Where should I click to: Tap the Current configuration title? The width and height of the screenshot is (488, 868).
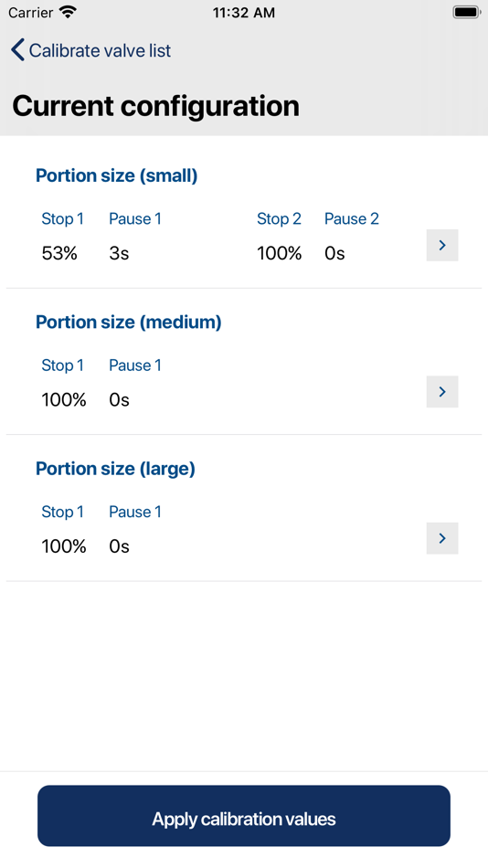click(x=155, y=106)
